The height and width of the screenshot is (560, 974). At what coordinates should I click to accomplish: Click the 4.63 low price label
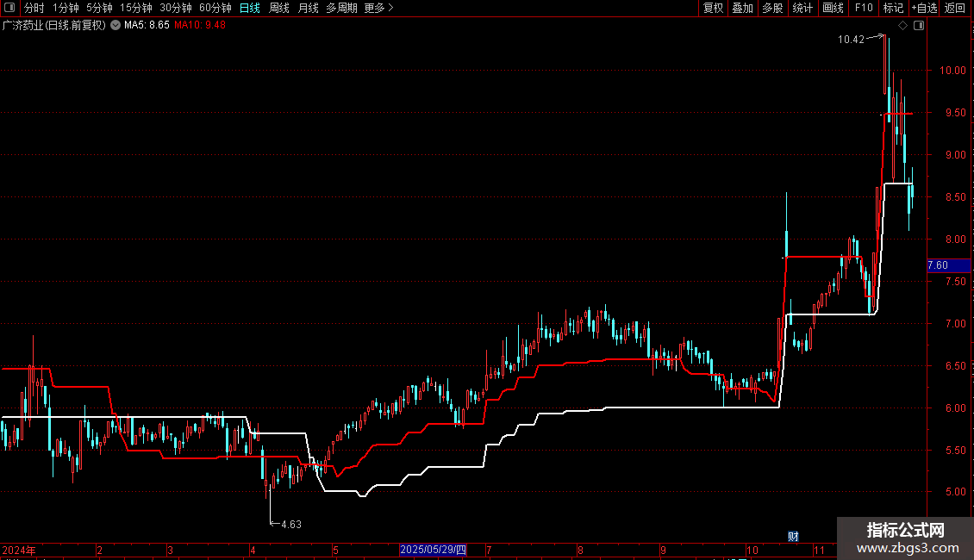pyautogui.click(x=291, y=525)
